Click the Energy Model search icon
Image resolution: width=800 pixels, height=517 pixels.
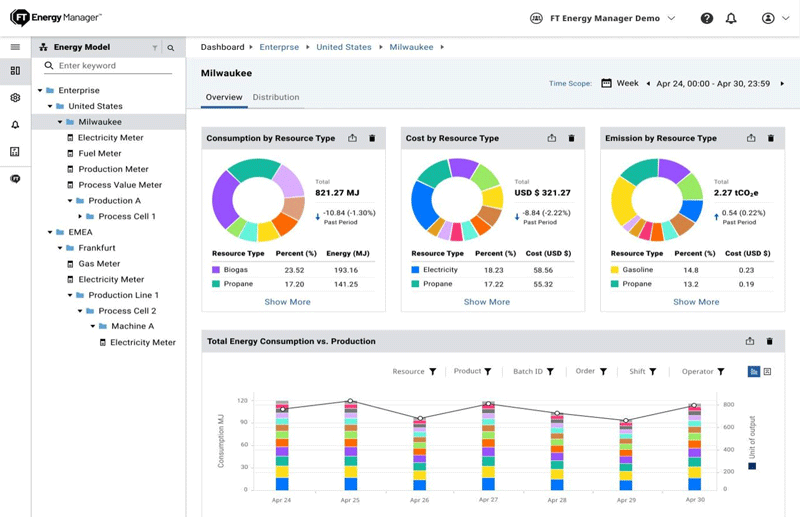[x=171, y=48]
